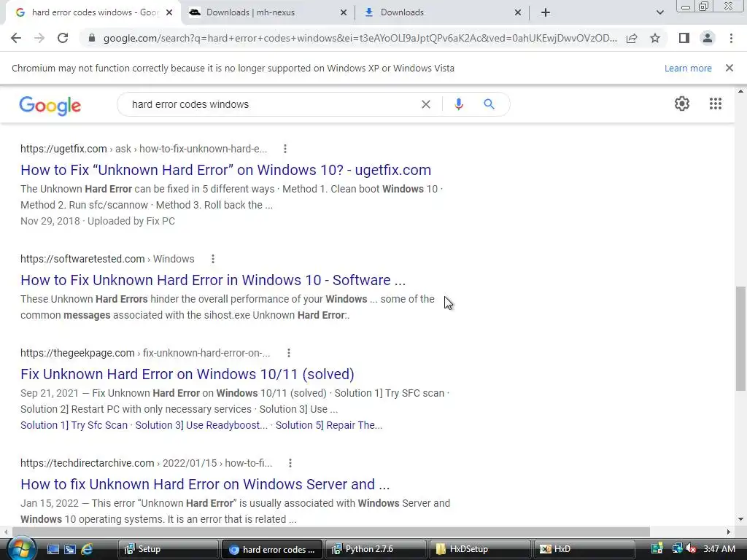Image resolution: width=747 pixels, height=560 pixels.
Task: Dismiss the Chromium unsupported warning bar
Action: [x=729, y=68]
